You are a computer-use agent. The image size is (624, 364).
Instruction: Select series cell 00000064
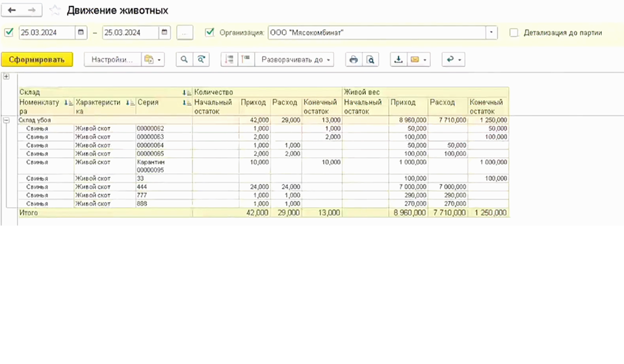coord(164,145)
